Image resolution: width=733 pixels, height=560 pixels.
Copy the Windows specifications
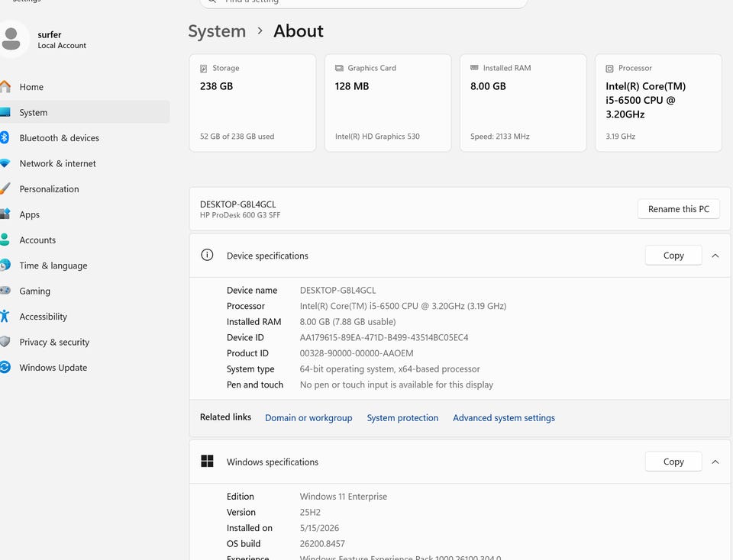click(673, 462)
